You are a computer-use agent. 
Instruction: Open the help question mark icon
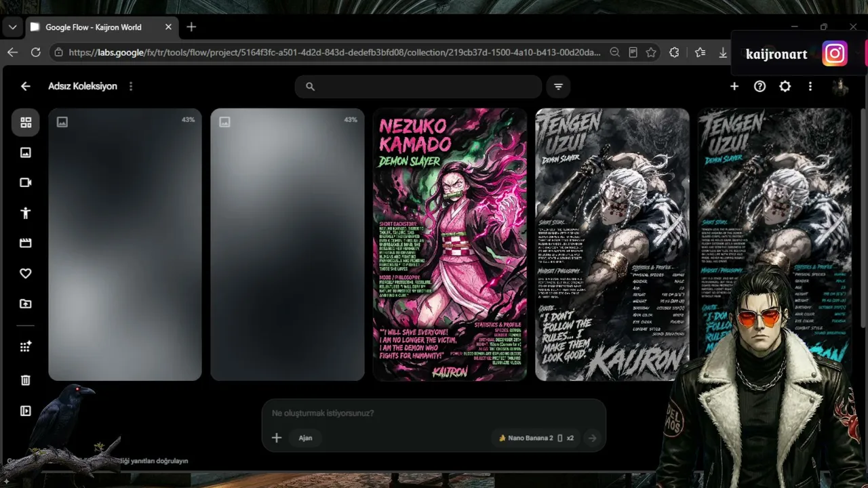(x=759, y=86)
